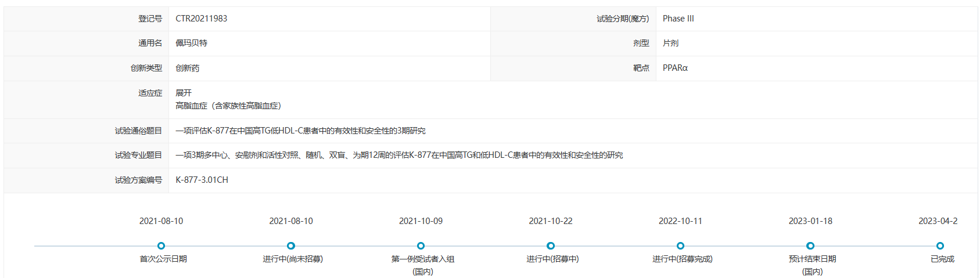980x278 pixels.
Task: Click indication text 高脂血症（含家族性高脂血症）
Action: [x=228, y=106]
